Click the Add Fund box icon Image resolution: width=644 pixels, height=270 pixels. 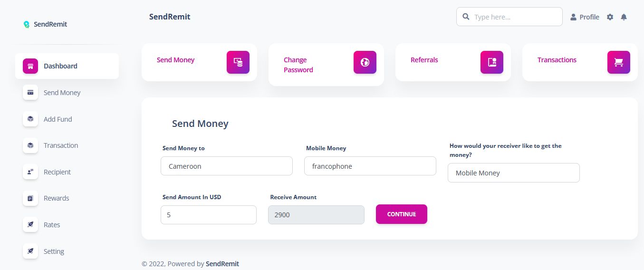click(30, 119)
